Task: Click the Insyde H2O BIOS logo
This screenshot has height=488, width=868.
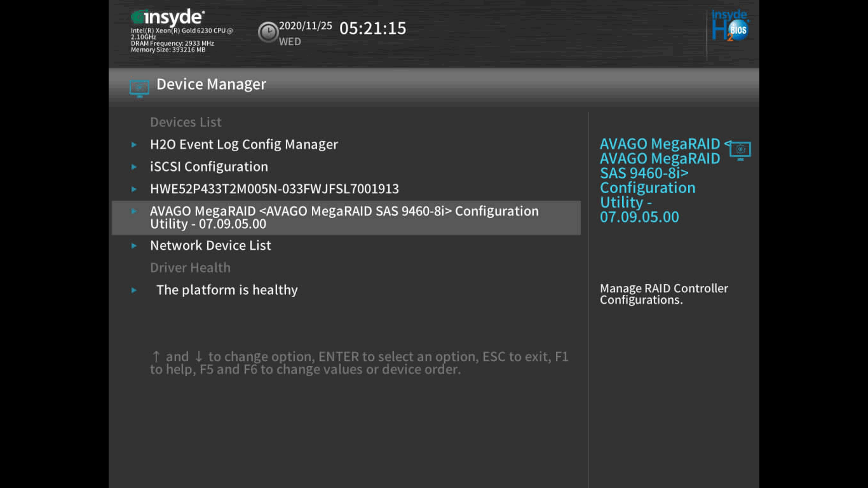Action: (x=730, y=27)
